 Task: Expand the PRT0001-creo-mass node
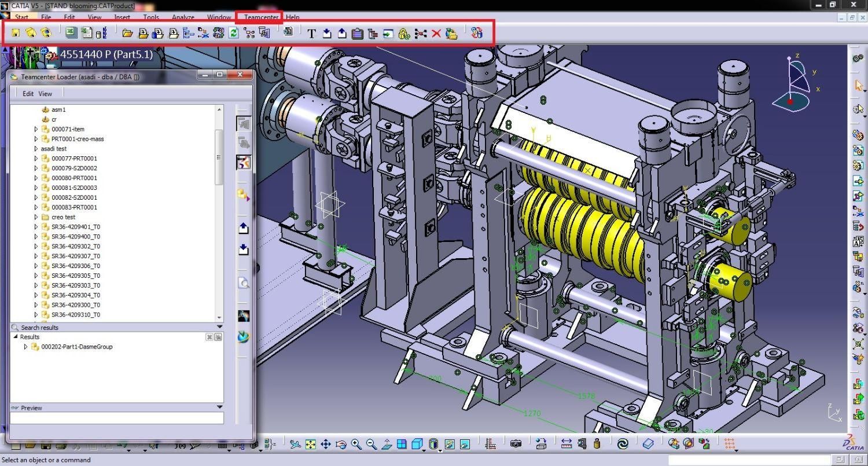click(36, 139)
